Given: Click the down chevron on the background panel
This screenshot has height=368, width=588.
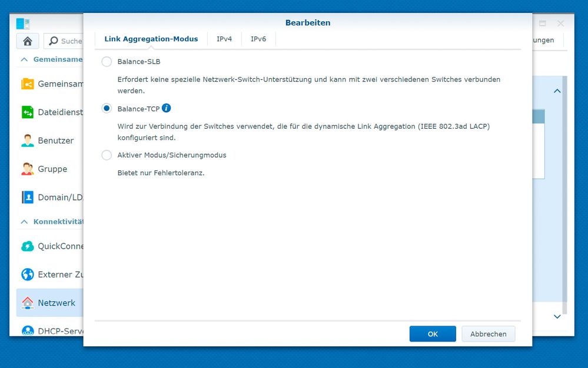Looking at the screenshot, I should click(x=557, y=316).
